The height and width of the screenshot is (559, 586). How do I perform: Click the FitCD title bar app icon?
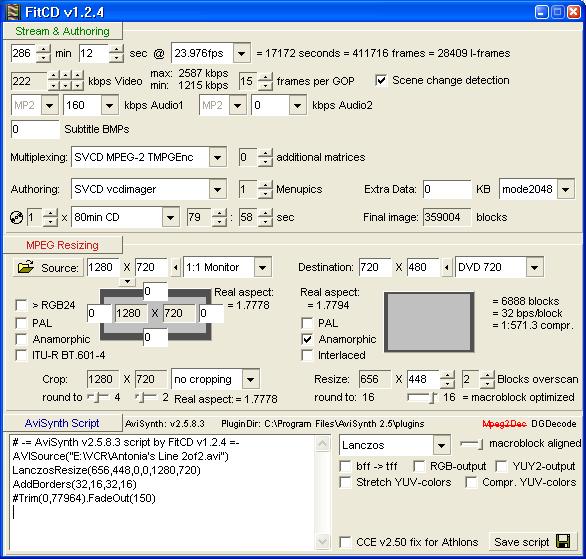13,12
